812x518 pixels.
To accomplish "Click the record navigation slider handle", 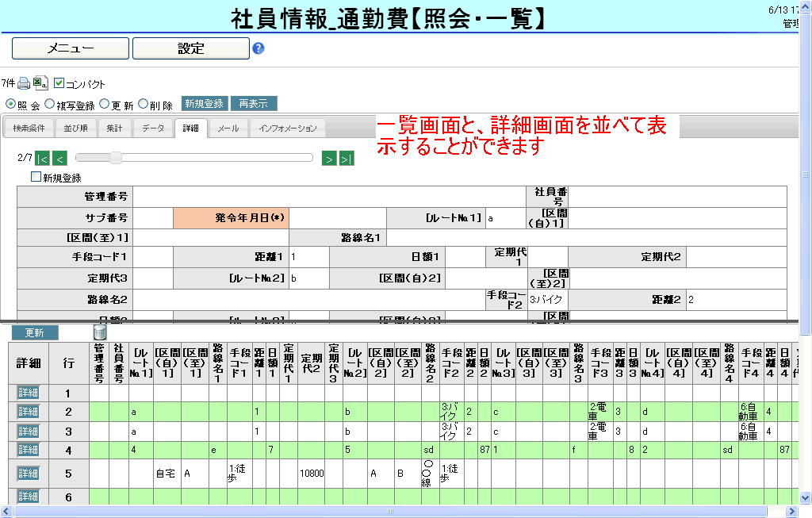I will 116,158.
